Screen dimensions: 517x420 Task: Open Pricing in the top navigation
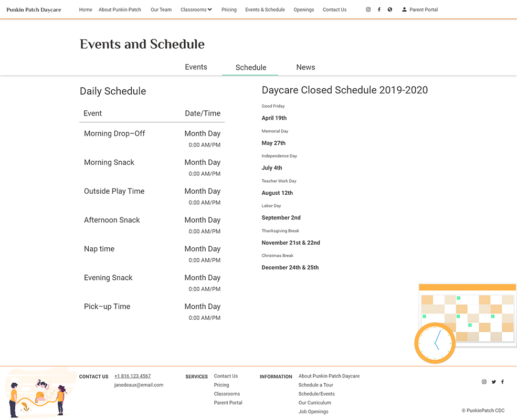[229, 9]
